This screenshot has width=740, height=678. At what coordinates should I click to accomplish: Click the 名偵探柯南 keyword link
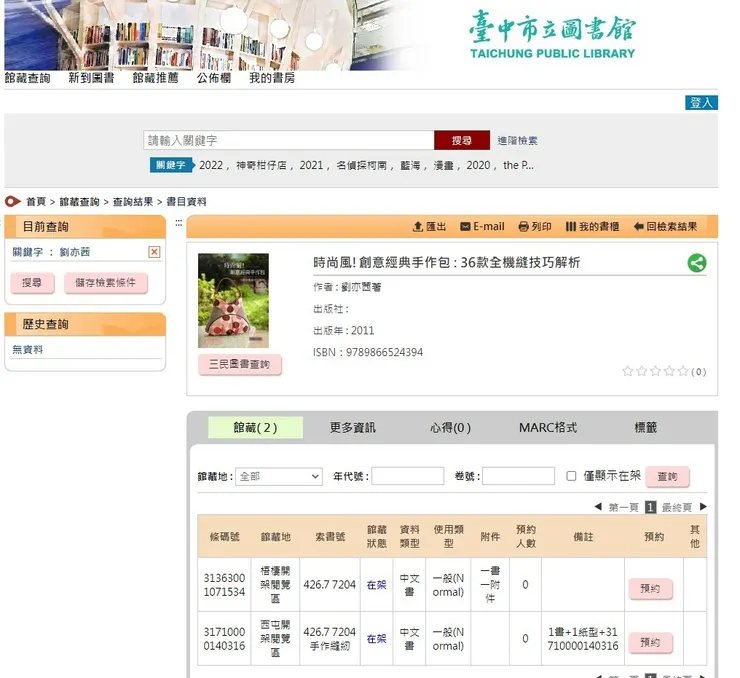[x=362, y=165]
